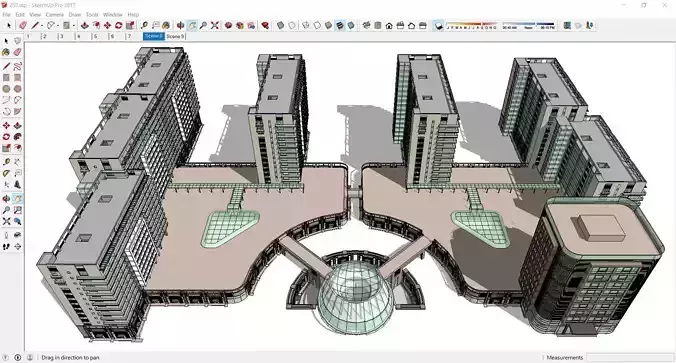The width and height of the screenshot is (676, 363).
Task: Open the Draw menu
Action: pos(75,15)
